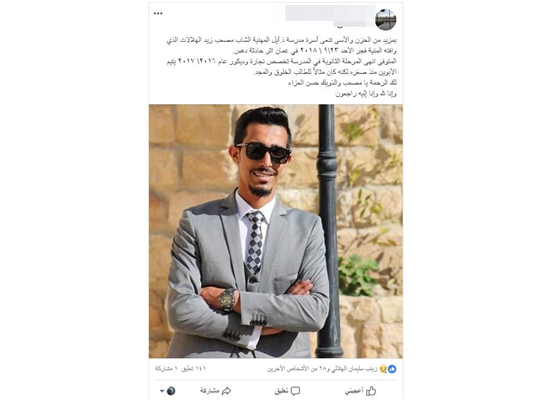
Task: Click the page profile picture avatar
Action: click(385, 19)
